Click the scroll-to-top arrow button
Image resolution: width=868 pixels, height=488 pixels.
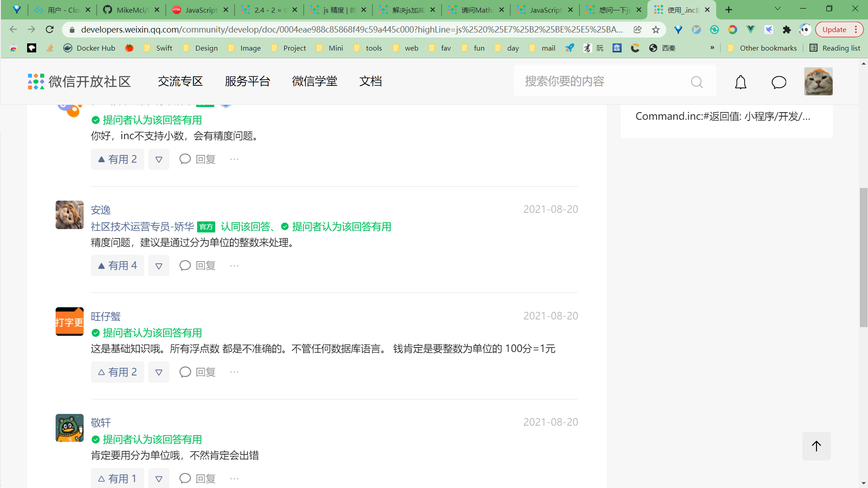point(816,446)
